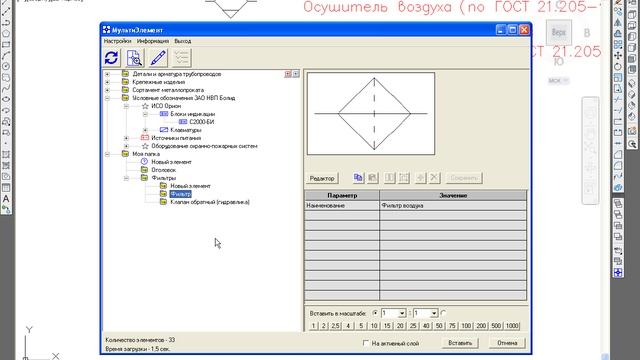Select Новый элемент under Фильтры

pyautogui.click(x=190, y=186)
